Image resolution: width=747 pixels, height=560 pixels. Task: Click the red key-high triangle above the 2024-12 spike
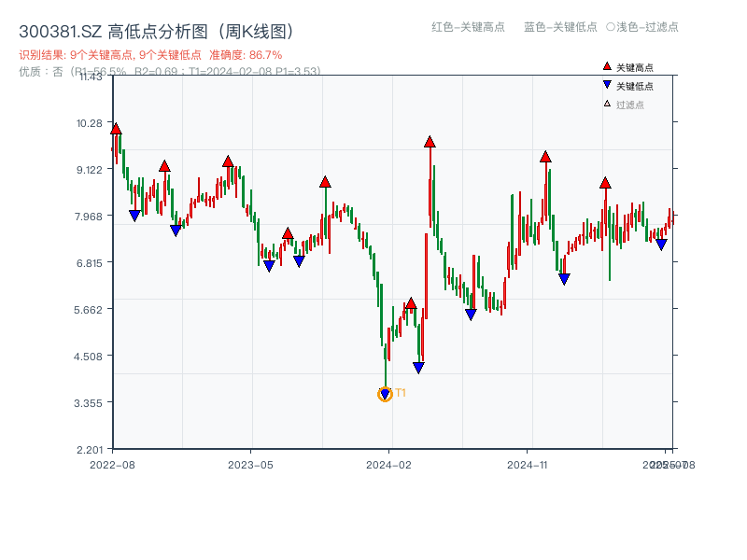(546, 157)
